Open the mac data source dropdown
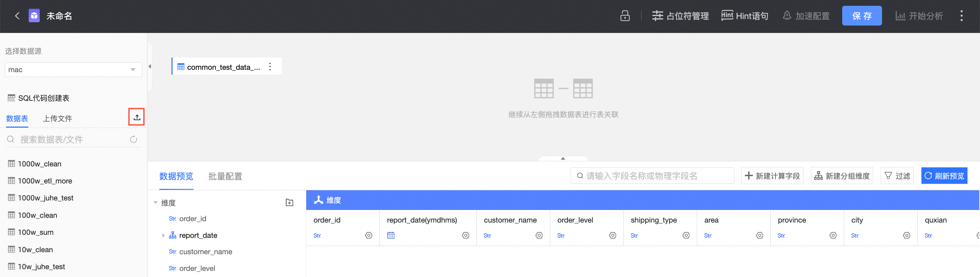 [73, 70]
